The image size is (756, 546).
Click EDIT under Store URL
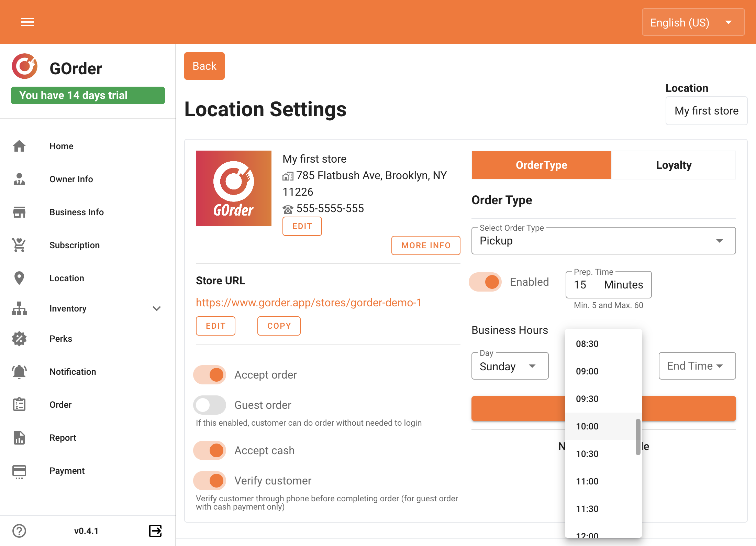[215, 326]
